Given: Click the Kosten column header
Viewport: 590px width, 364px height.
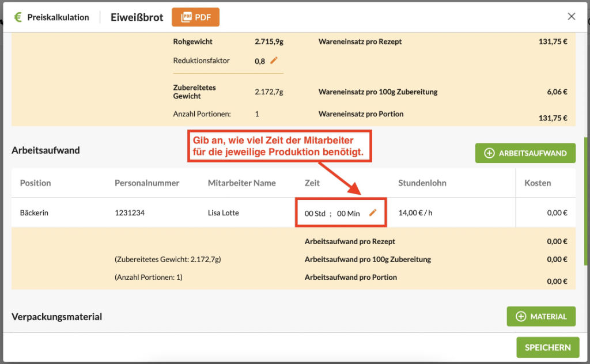Looking at the screenshot, I should pos(537,183).
